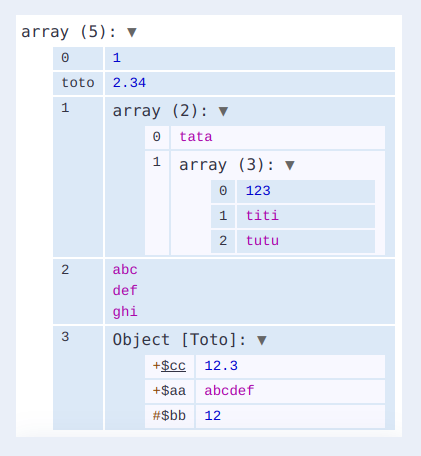Collapse the array (3) disclosure triangle
Screen dimensions: 421x456
pyautogui.click(x=290, y=165)
